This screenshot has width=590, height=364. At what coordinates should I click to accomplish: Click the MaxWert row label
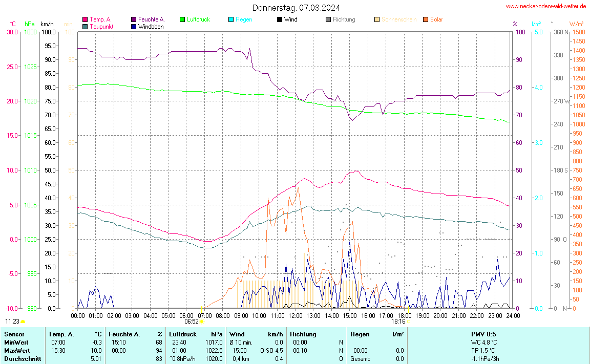pyautogui.click(x=16, y=351)
